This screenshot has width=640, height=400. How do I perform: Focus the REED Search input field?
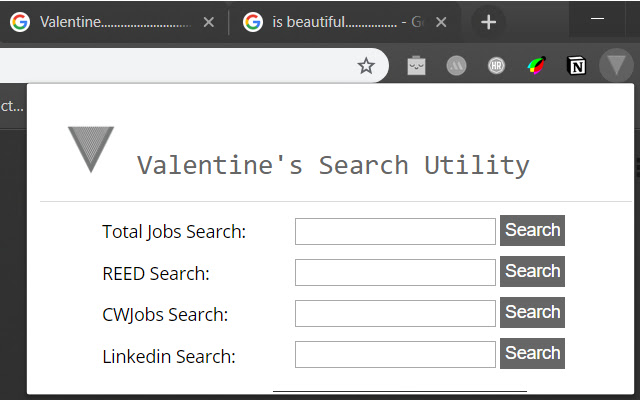tap(395, 272)
